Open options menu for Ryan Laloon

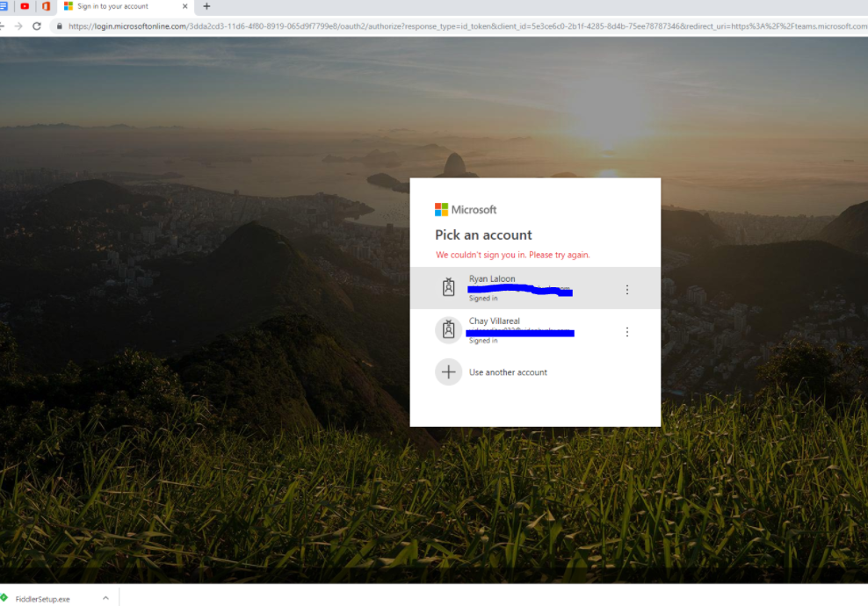tap(626, 290)
